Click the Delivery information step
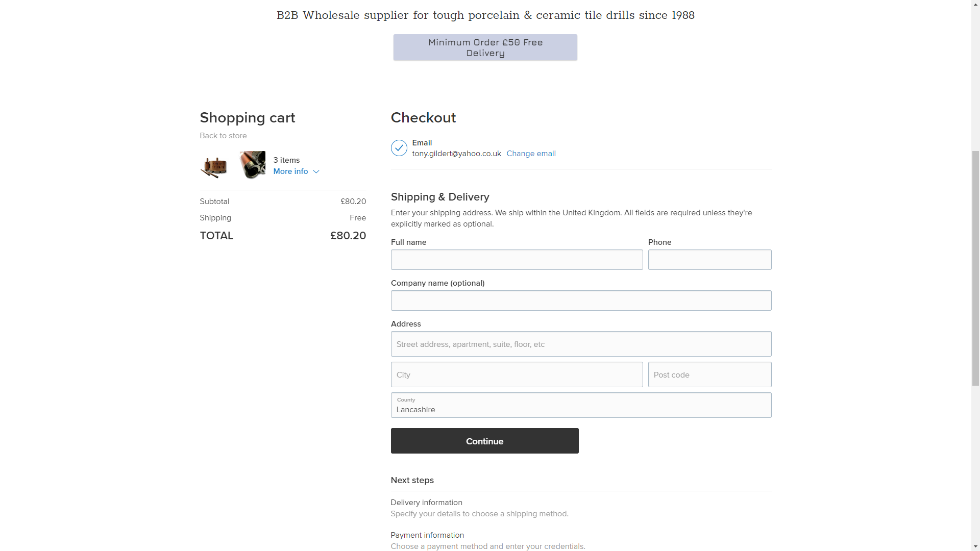Image resolution: width=980 pixels, height=551 pixels. click(426, 503)
